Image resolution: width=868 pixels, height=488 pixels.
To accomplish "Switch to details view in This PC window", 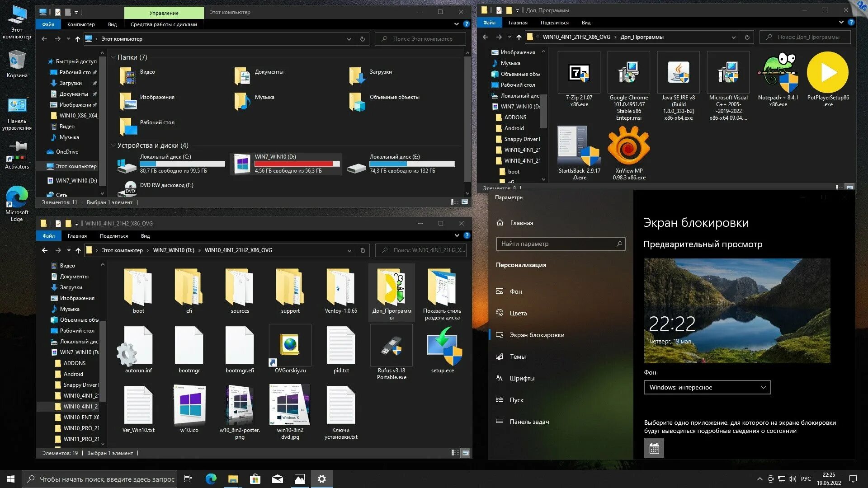I will [x=455, y=202].
